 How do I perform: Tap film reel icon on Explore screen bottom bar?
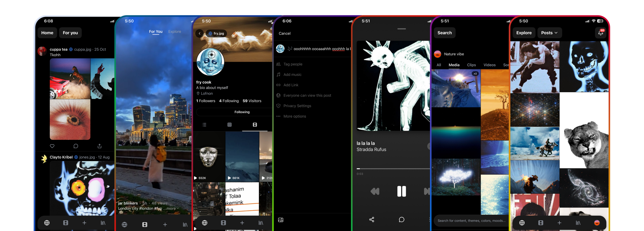tap(541, 223)
